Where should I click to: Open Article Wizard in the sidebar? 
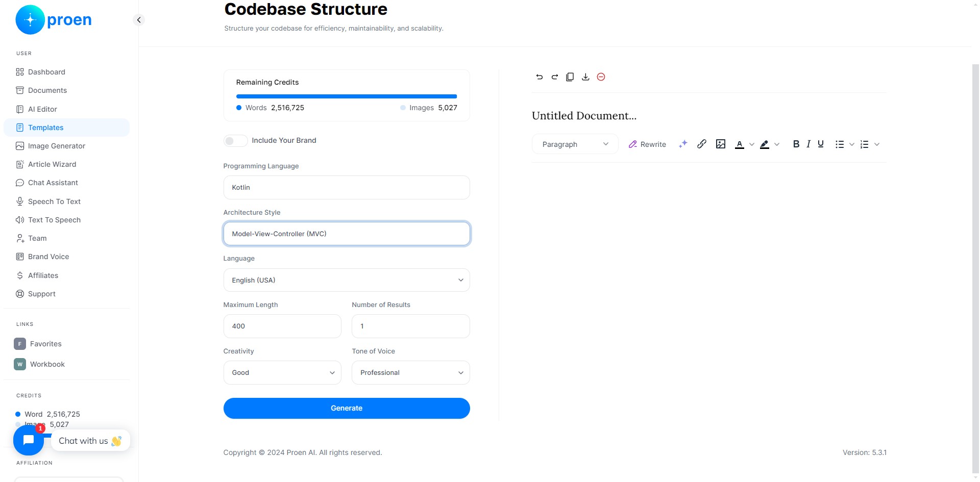point(66,164)
